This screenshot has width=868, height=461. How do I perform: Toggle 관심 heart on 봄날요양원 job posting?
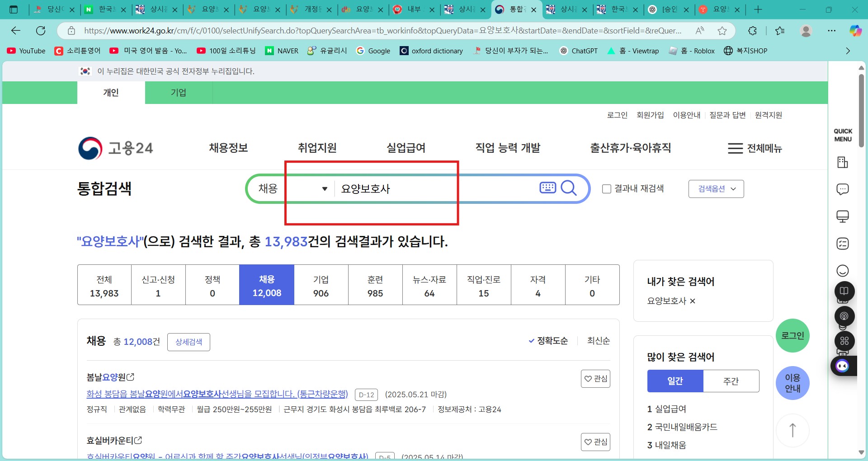(596, 379)
